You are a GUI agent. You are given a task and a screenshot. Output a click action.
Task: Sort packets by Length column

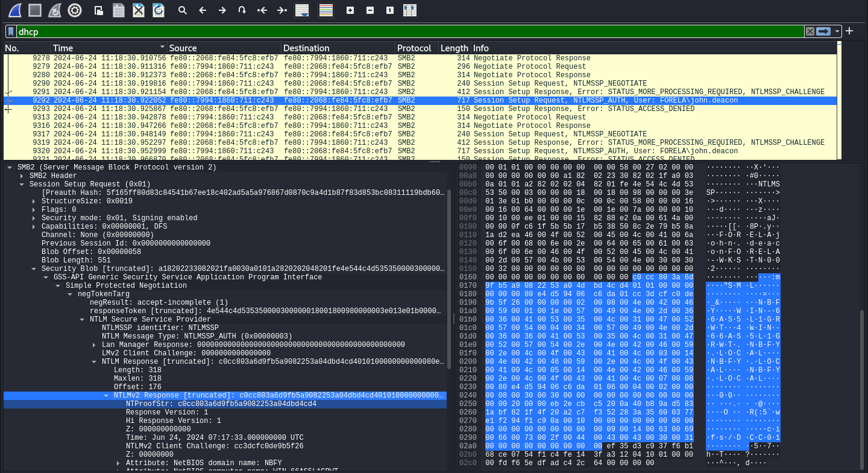pos(454,48)
